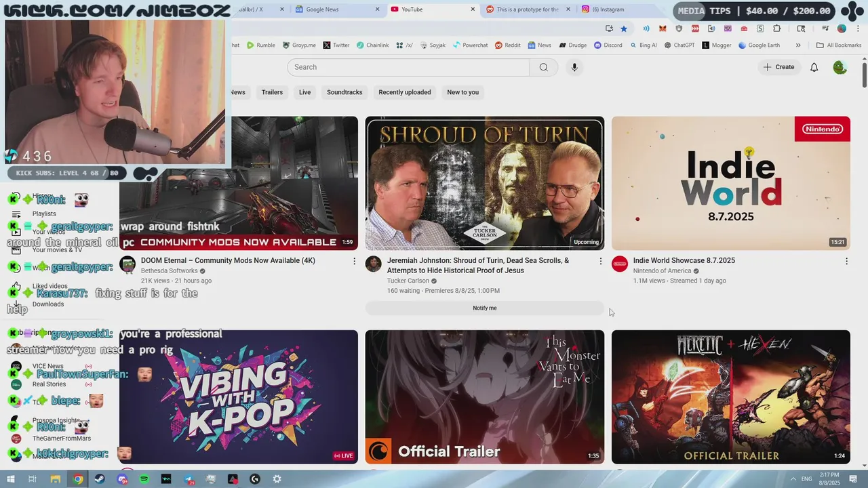Click the shield extension icon
868x488 pixels.
tap(679, 28)
